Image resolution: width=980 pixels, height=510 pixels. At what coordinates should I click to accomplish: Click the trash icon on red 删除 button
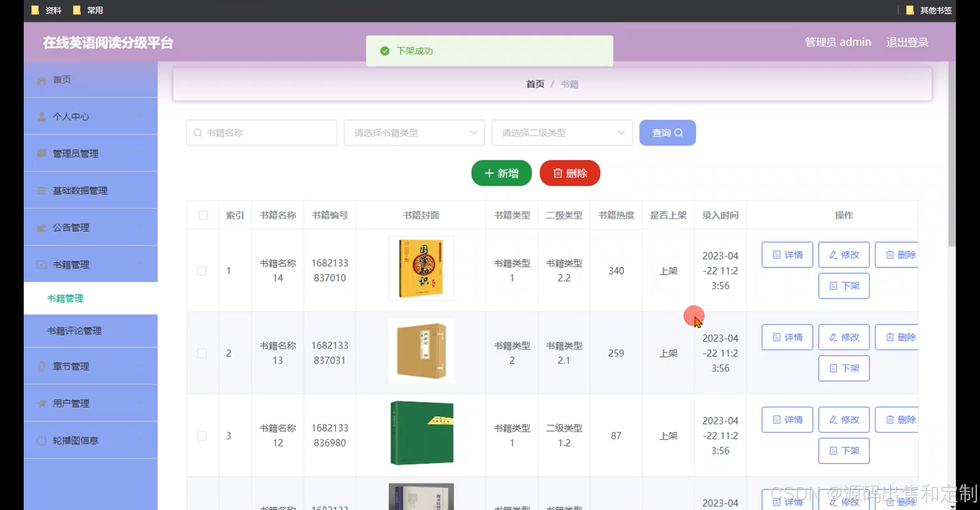pyautogui.click(x=558, y=173)
